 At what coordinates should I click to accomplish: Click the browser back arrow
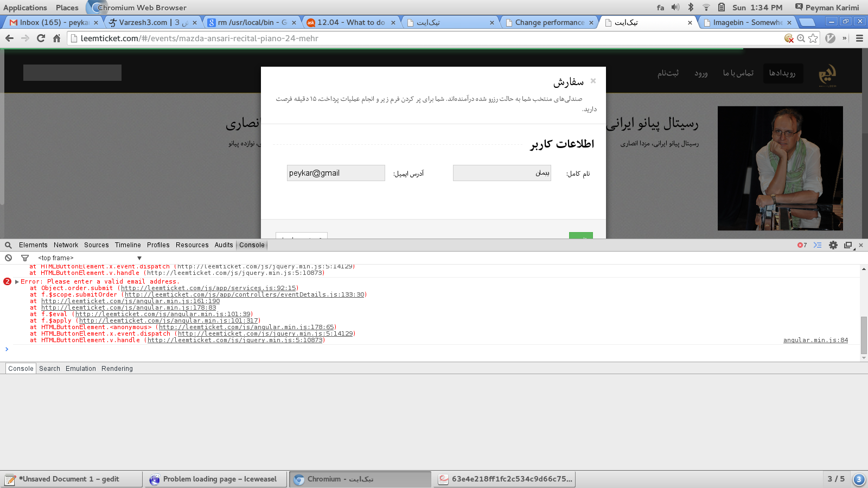(x=9, y=38)
